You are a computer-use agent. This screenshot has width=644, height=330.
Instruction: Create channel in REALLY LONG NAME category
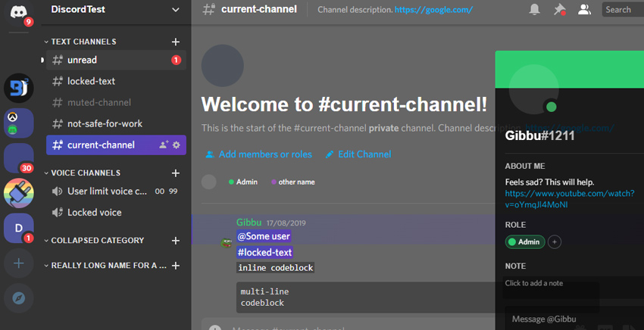point(176,266)
